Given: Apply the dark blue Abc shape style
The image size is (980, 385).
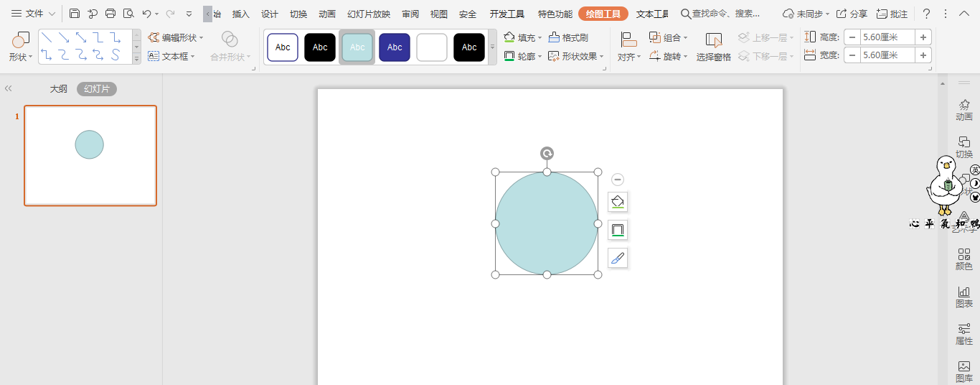Looking at the screenshot, I should 395,47.
